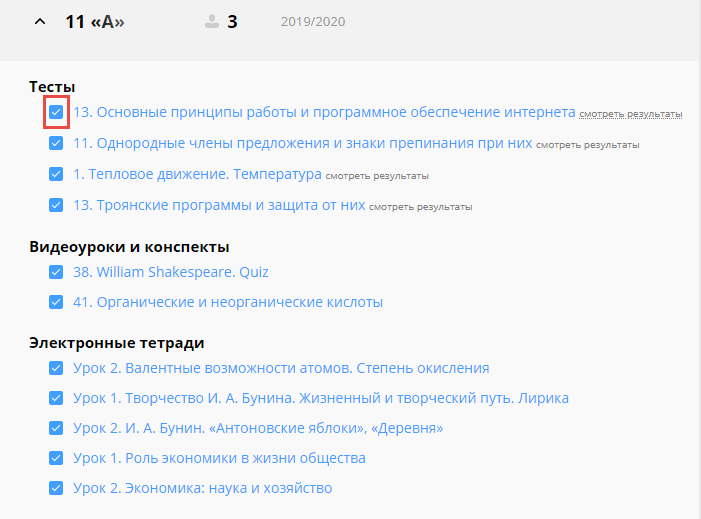Open Урок 1. Роль экономики в жизни общества
The height and width of the screenshot is (519, 701).
(x=219, y=458)
